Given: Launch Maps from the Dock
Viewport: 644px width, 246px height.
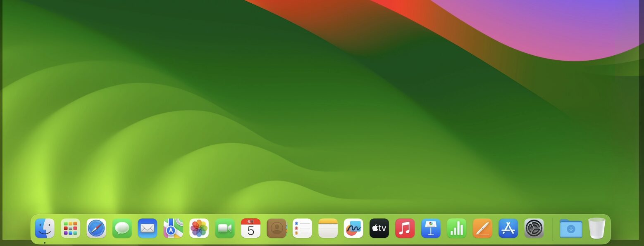Looking at the screenshot, I should click(173, 228).
